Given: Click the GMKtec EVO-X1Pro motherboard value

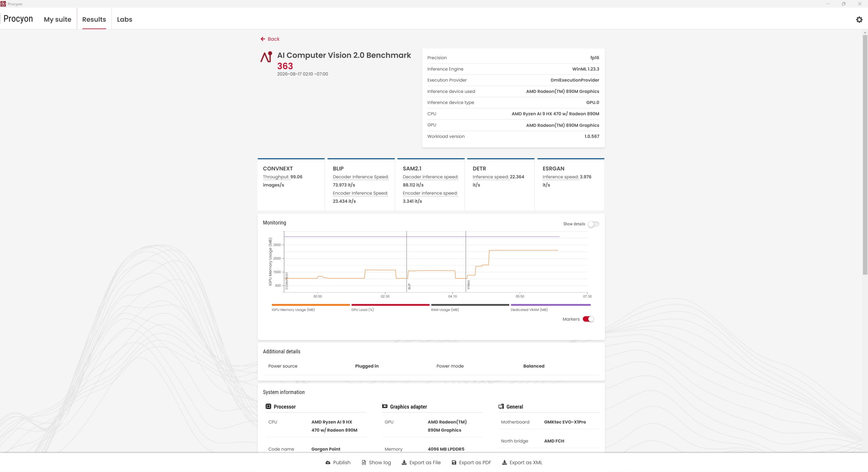Looking at the screenshot, I should point(565,422).
